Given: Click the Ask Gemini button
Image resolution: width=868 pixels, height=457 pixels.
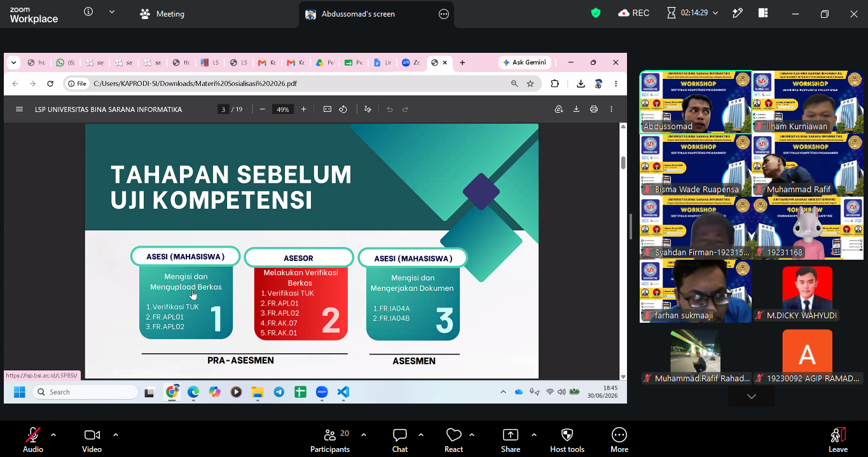Looking at the screenshot, I should (x=525, y=62).
